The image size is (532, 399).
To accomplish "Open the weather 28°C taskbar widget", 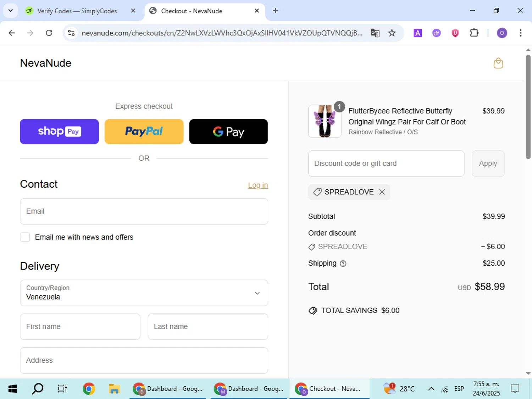I will (x=399, y=389).
